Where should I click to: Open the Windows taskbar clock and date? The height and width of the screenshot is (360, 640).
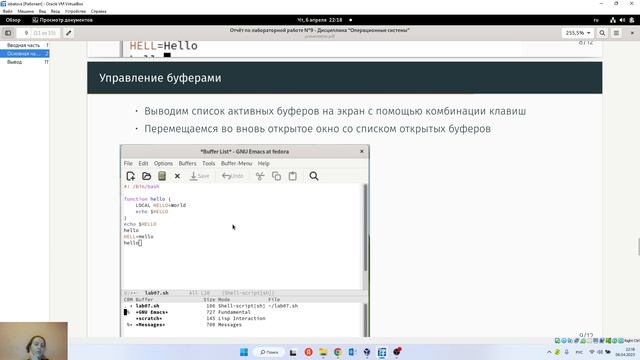624,352
